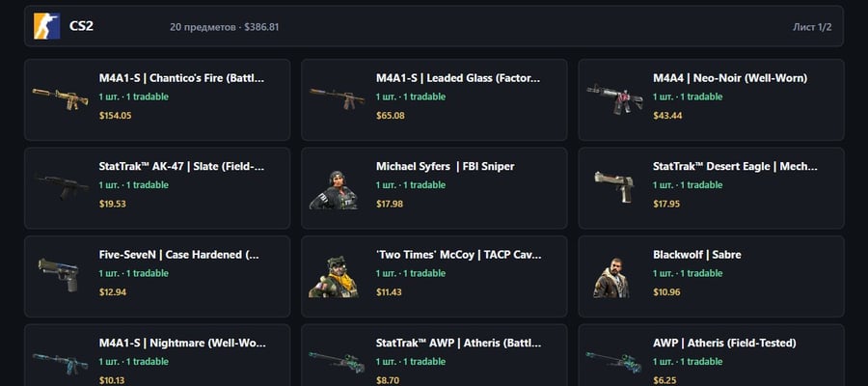Open the Blackwolf Sabre agent portrait
Image resolution: width=868 pixels, height=386 pixels.
click(x=611, y=278)
